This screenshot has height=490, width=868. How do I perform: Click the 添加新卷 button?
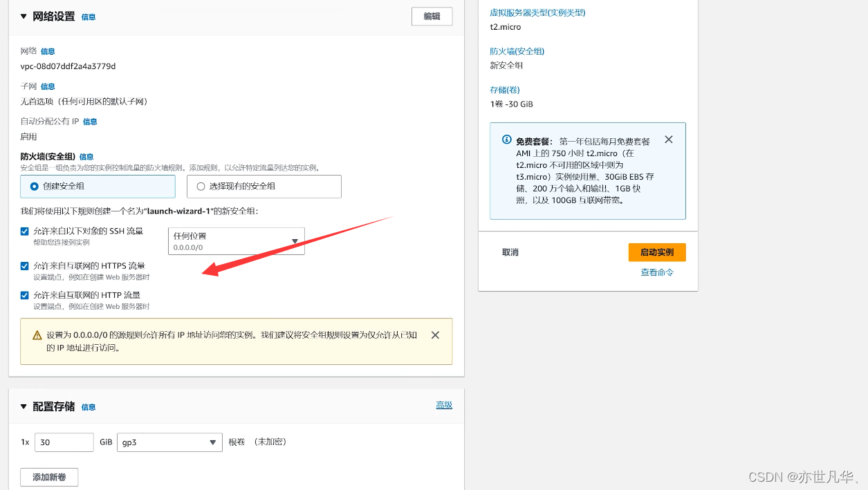point(49,477)
